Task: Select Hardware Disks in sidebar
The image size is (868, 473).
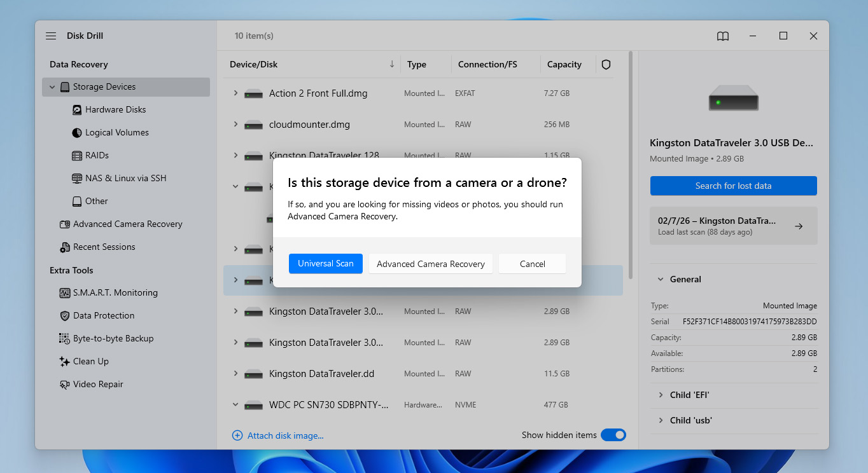Action: point(116,109)
